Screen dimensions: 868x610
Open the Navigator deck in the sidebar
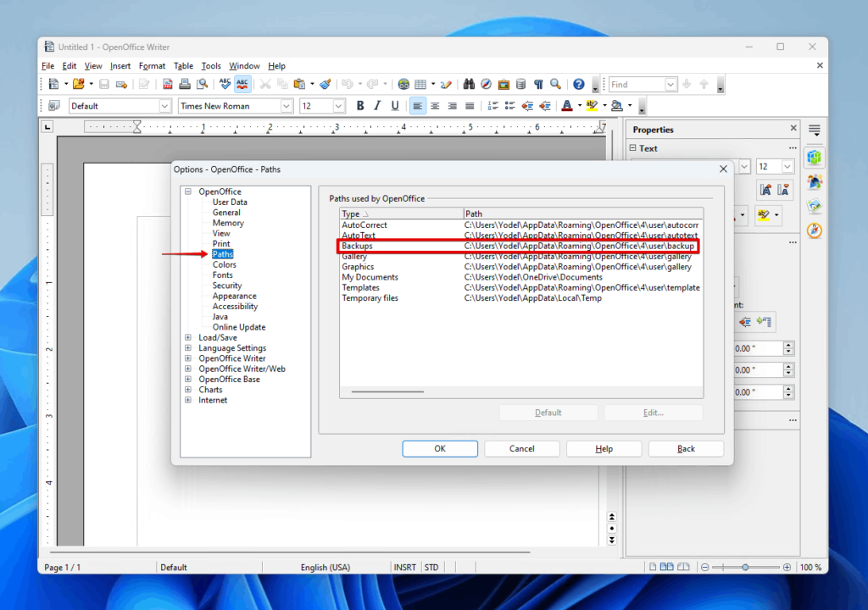pos(815,230)
